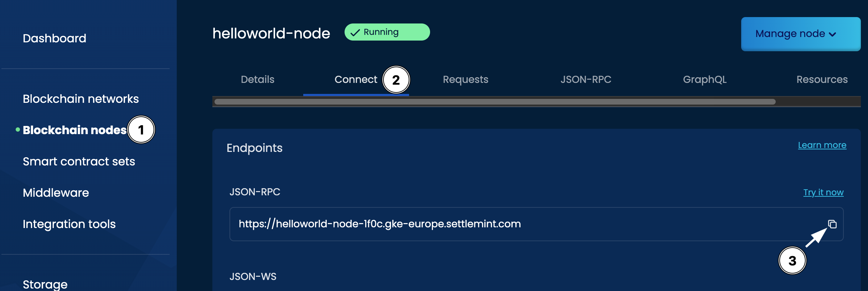Viewport: 868px width, 291px height.
Task: Click the helloworld-node title
Action: click(271, 33)
